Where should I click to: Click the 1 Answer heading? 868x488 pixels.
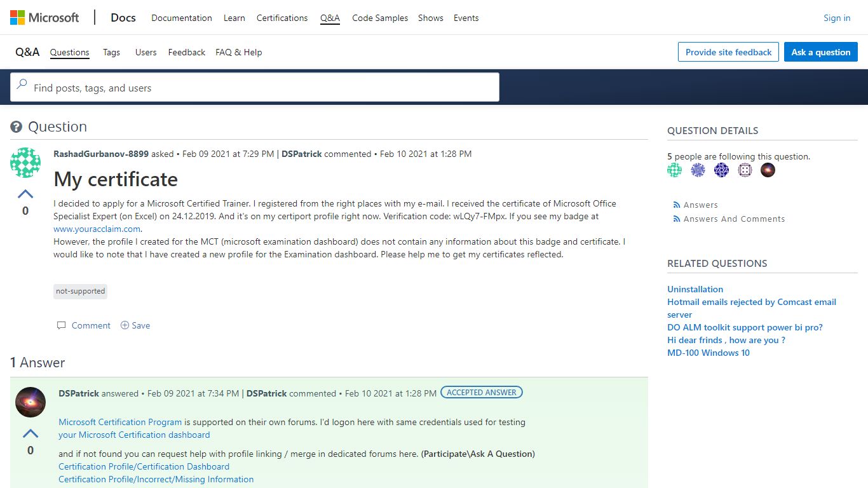37,363
